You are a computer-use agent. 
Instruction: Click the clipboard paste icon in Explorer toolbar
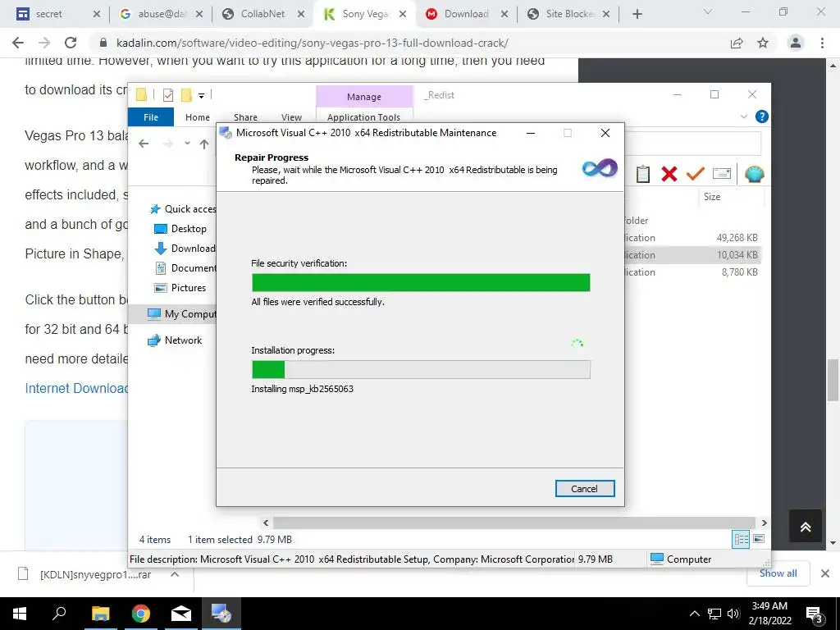(643, 174)
